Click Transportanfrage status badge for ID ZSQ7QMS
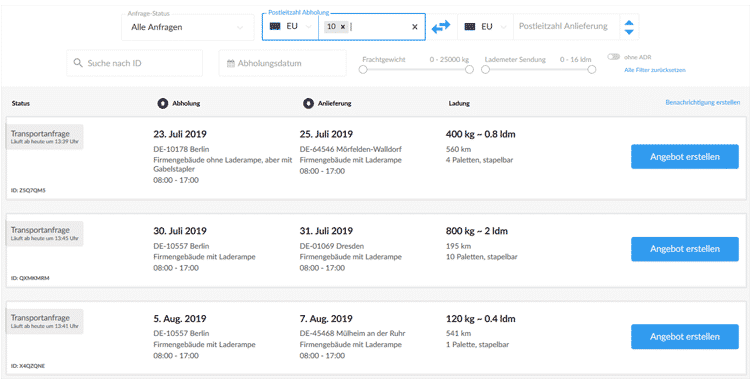The height and width of the screenshot is (383, 750). [x=44, y=137]
